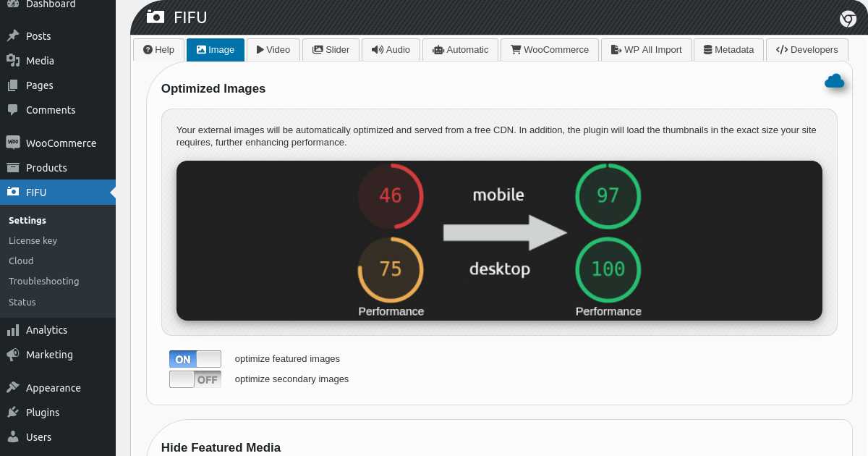Open Cloud submenu item
Viewport: 868px width, 456px height.
(21, 261)
